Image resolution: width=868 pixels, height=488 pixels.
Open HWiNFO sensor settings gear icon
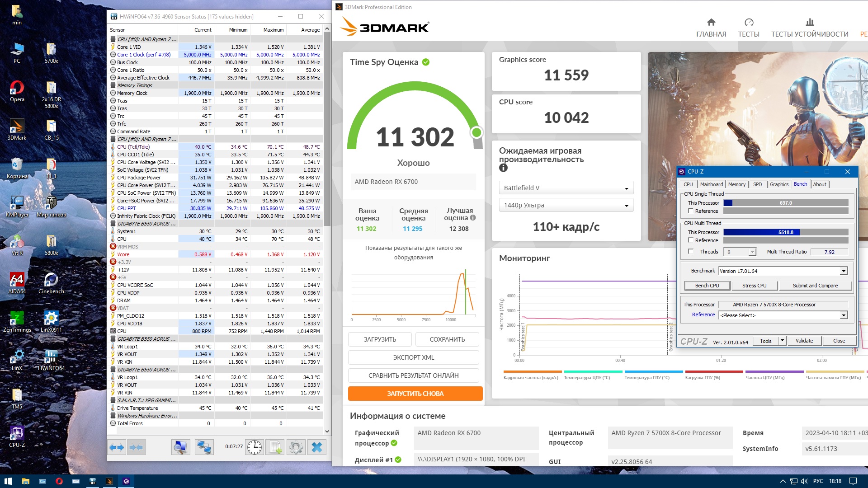point(296,447)
